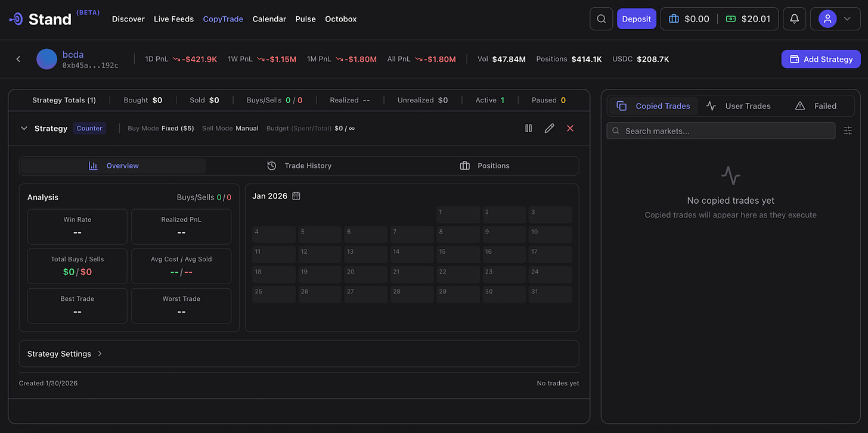The image size is (868, 433).
Task: Open the Pulse section
Action: (x=306, y=19)
